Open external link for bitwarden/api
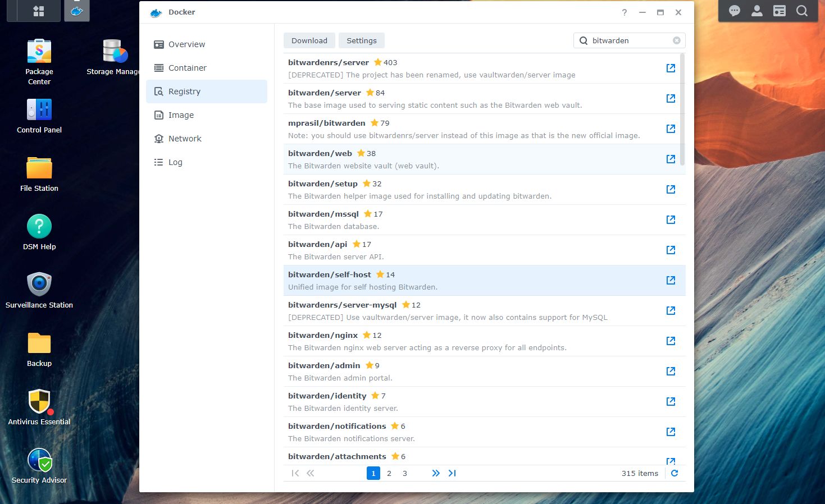 pos(671,250)
